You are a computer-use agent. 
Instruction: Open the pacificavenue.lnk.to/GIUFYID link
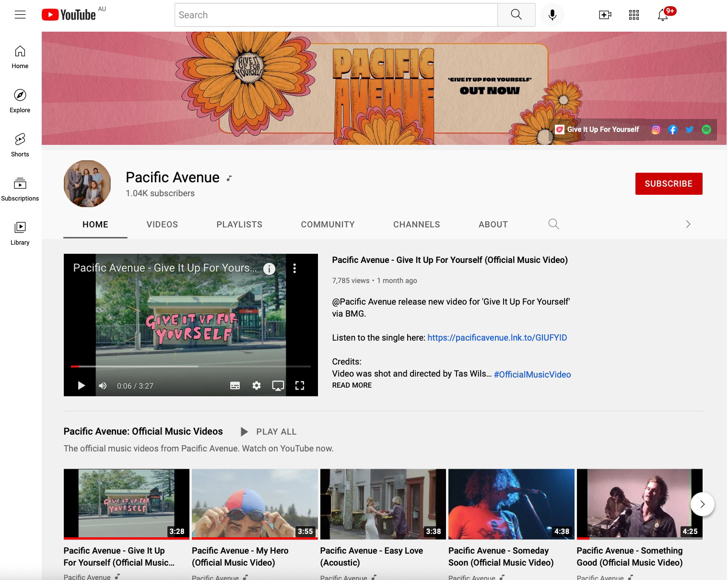(497, 338)
